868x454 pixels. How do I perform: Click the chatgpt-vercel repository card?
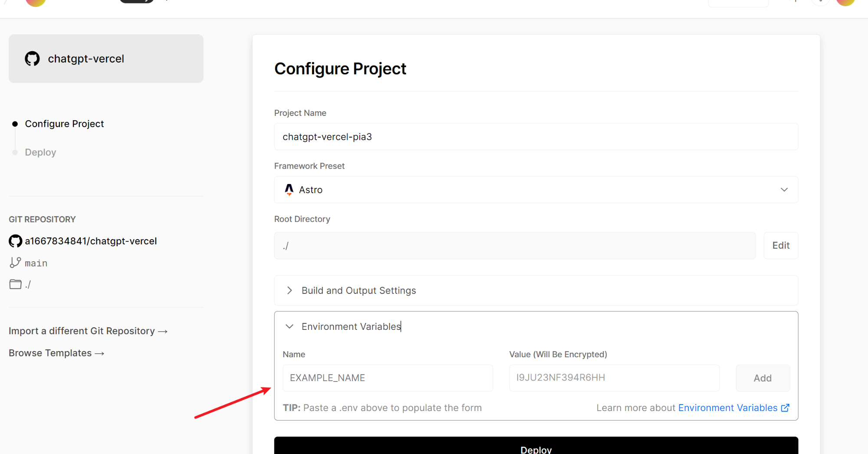click(106, 59)
